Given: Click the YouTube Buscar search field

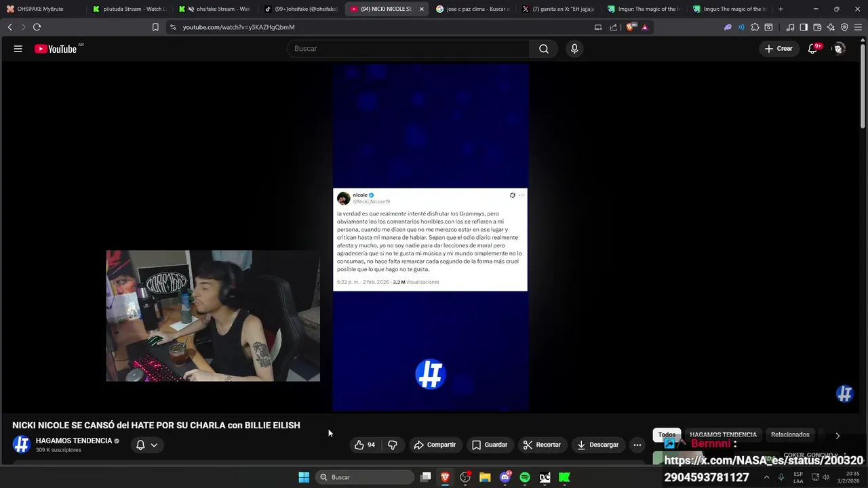Looking at the screenshot, I should [409, 49].
